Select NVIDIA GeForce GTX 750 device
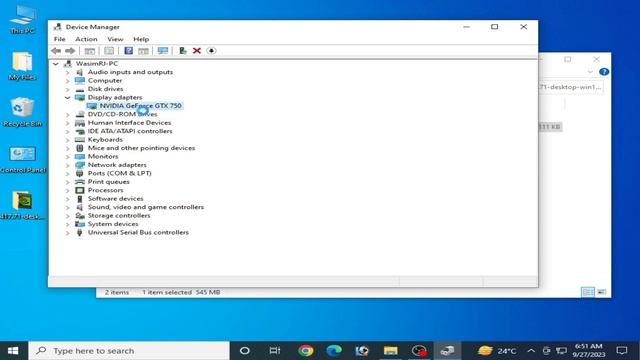 pos(140,106)
